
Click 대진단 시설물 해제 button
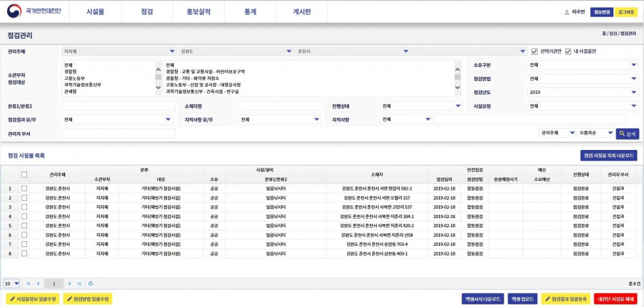(616, 299)
